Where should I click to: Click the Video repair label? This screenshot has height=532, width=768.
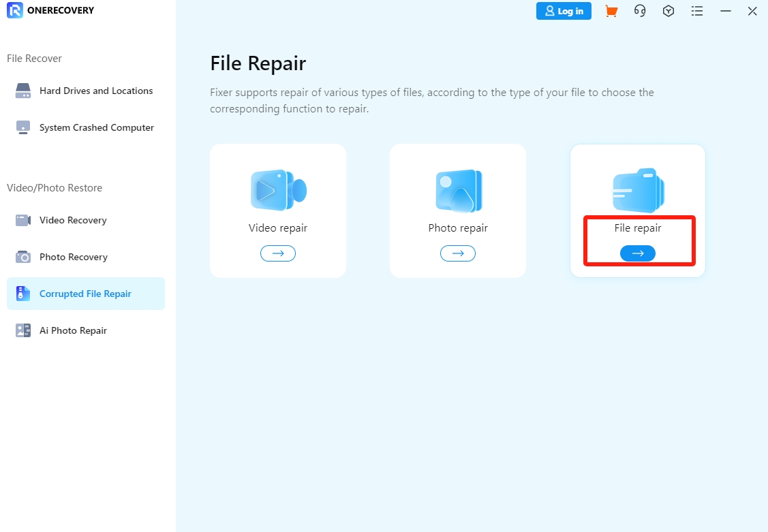278,228
